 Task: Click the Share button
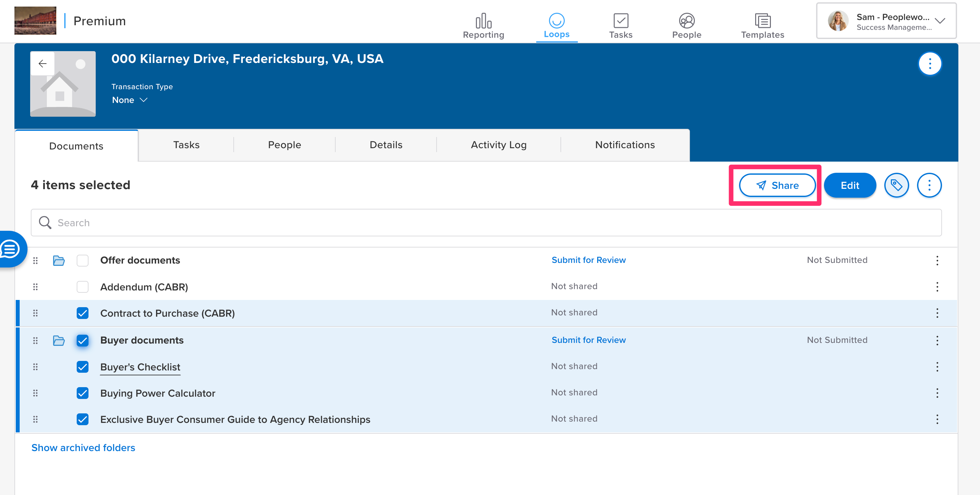777,185
